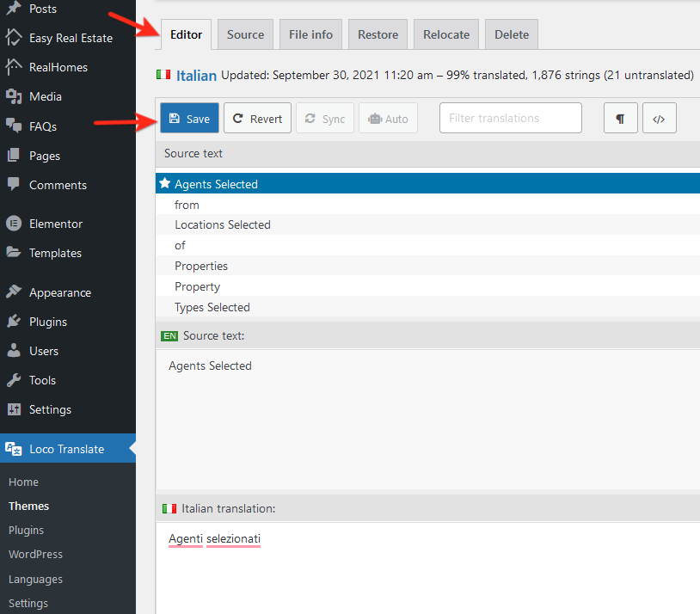
Task: Click the Users person icon
Action: (x=14, y=351)
